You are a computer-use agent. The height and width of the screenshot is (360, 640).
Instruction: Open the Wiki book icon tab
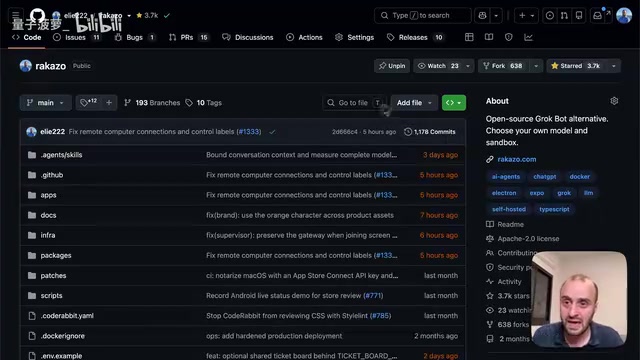click(x=489, y=37)
